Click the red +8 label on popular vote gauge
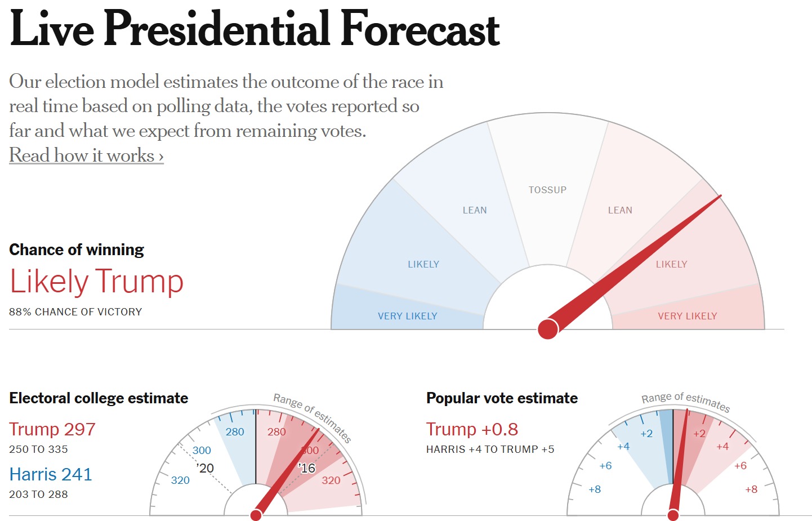812x521 pixels. pos(751,489)
